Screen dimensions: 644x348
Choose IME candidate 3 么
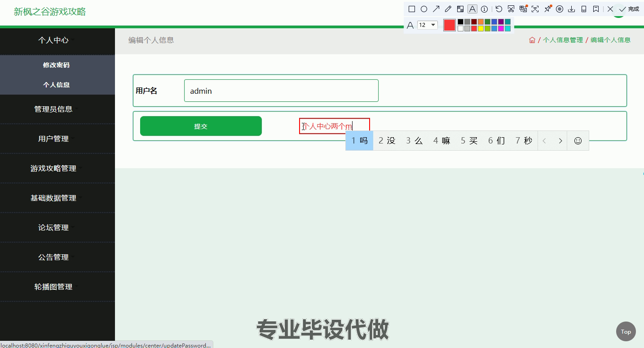tap(414, 141)
